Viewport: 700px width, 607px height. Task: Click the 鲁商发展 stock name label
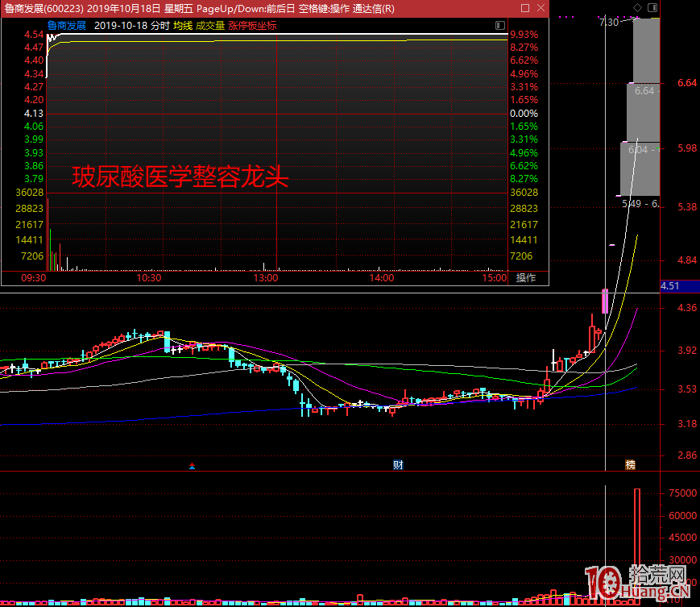click(68, 25)
